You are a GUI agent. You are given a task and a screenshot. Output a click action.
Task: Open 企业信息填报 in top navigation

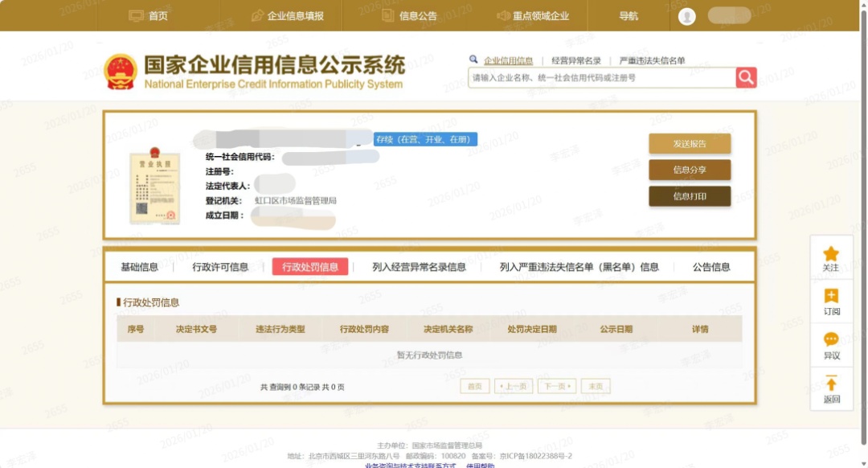pos(287,16)
